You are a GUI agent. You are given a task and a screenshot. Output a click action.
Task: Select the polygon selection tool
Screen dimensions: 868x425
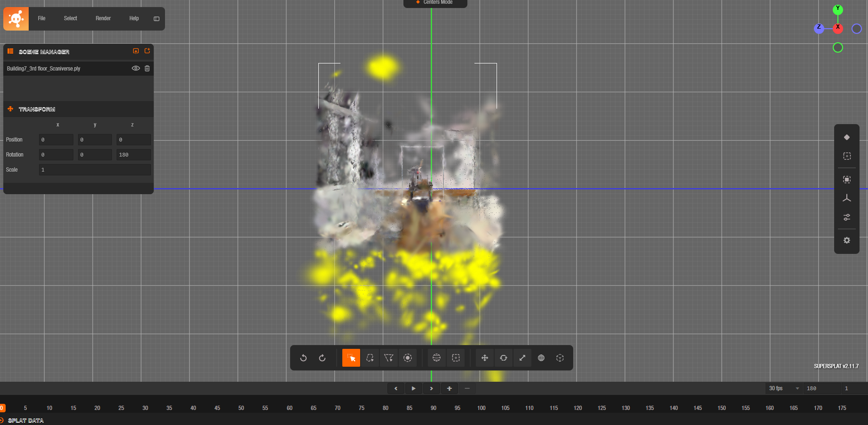(389, 358)
